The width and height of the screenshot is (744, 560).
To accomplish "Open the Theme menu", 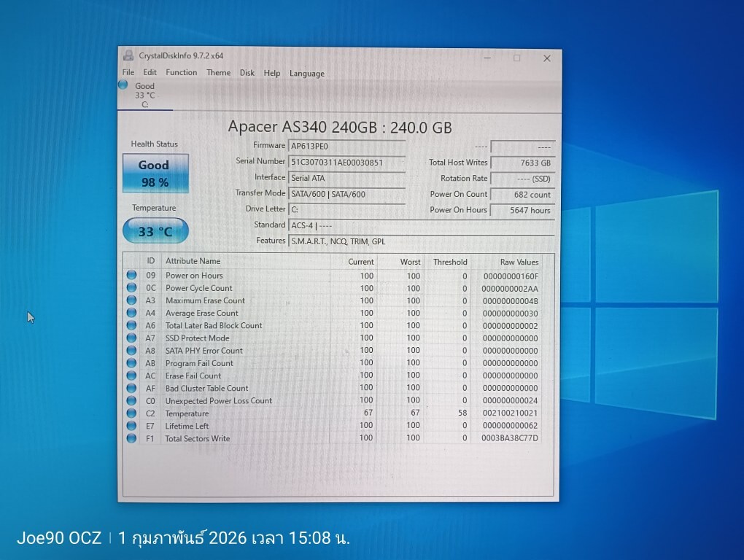I will [x=218, y=73].
